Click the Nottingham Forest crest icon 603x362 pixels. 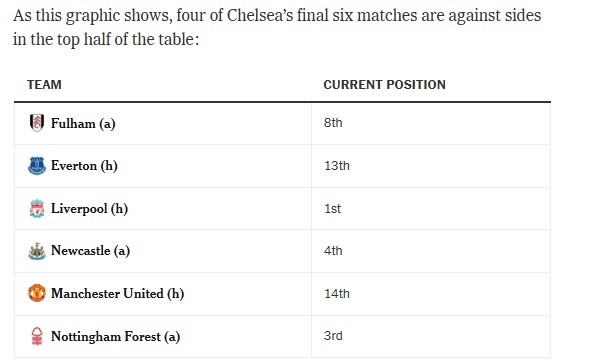click(37, 336)
